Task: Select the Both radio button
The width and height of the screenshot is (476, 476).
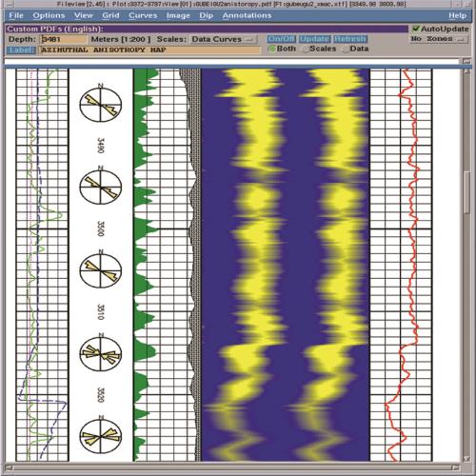Action: tap(271, 50)
